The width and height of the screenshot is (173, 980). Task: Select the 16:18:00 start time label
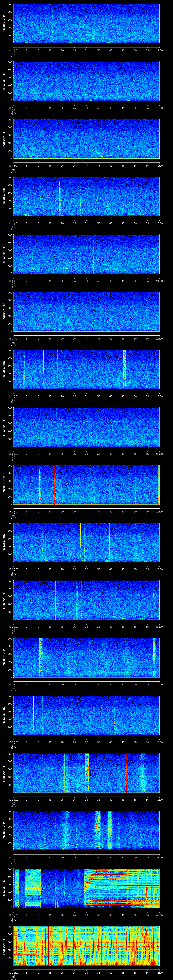coord(13,166)
